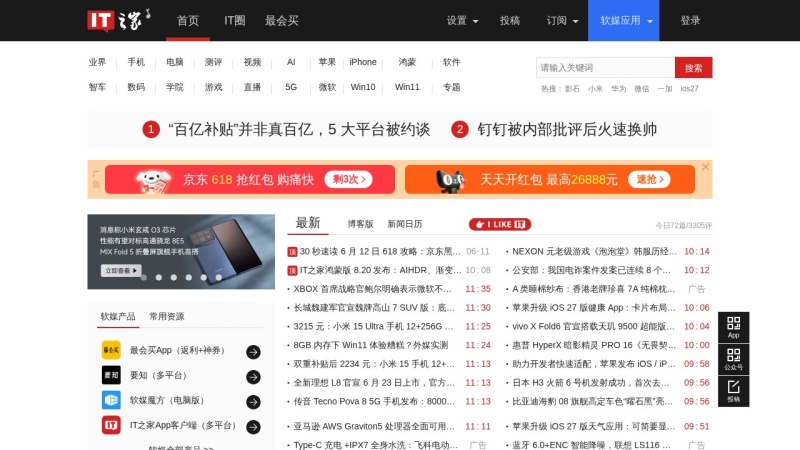800x450 pixels.
Task: Select the third carousel dot
Action: pos(174,278)
